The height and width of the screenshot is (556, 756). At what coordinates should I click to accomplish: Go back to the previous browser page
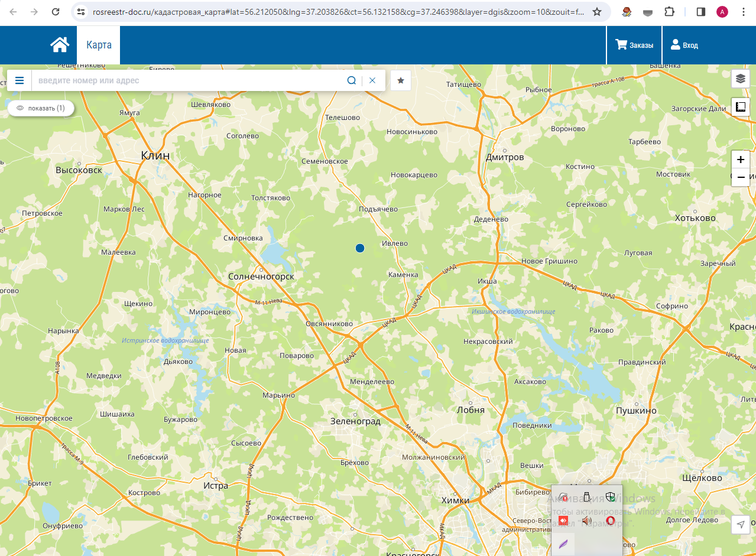click(x=13, y=12)
